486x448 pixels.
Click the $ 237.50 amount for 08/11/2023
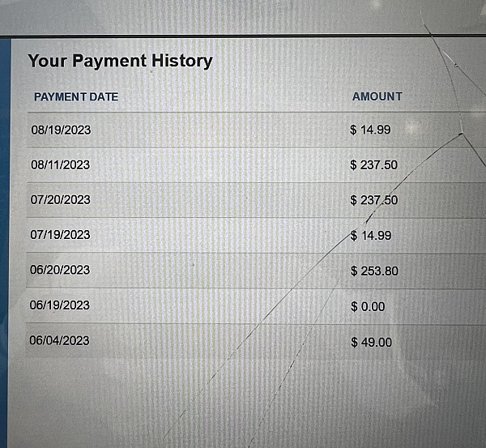point(373,164)
